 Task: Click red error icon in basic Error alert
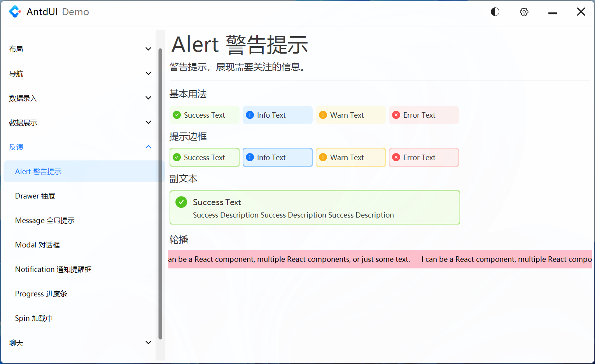point(396,115)
